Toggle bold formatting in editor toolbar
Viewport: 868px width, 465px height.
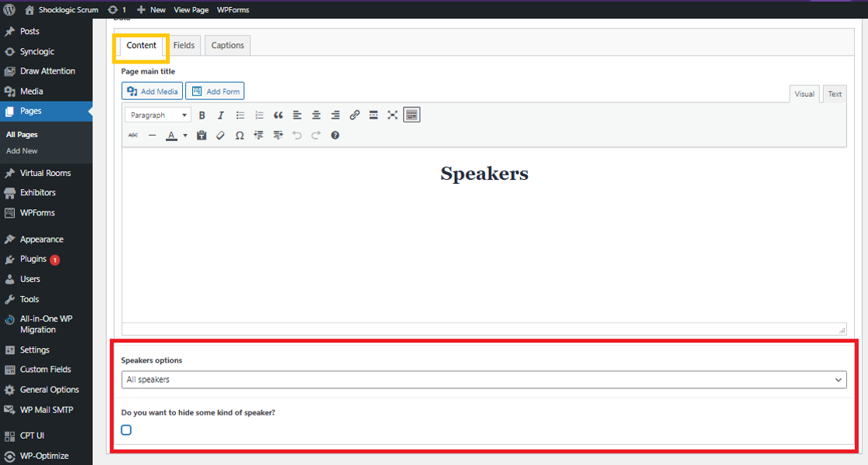pyautogui.click(x=202, y=115)
